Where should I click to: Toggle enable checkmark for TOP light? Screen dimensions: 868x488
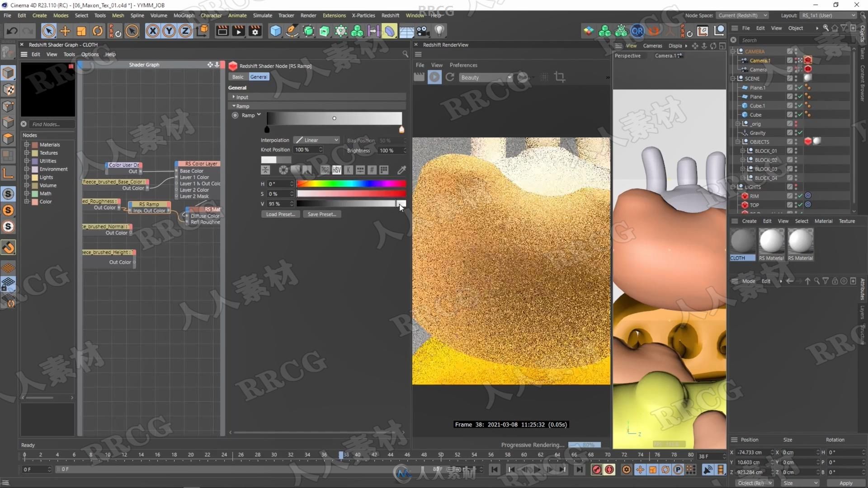[800, 205]
